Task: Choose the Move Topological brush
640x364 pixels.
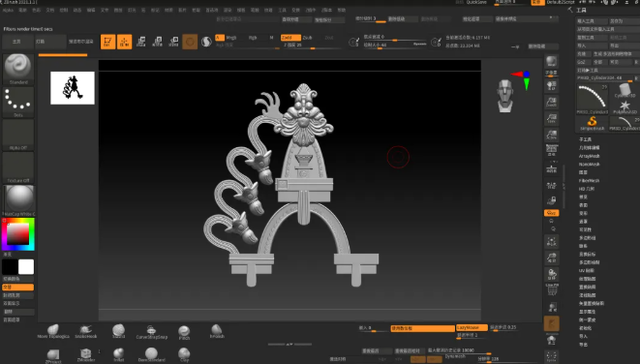Action: 53,331
